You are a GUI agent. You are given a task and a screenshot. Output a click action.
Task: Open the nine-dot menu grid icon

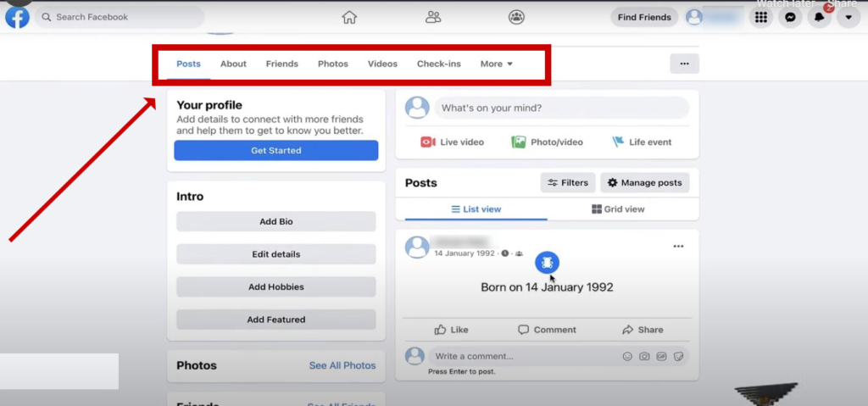pyautogui.click(x=761, y=17)
